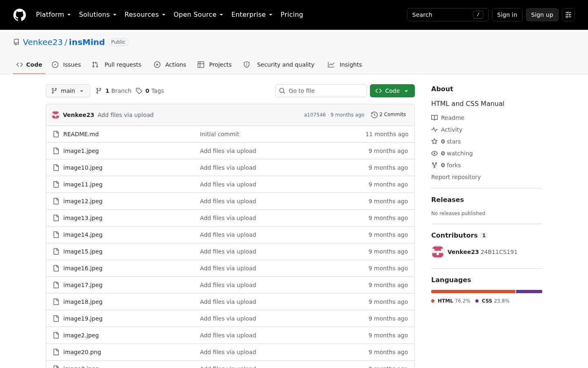Open the image20.png file
This screenshot has height=368, width=588.
82,352
